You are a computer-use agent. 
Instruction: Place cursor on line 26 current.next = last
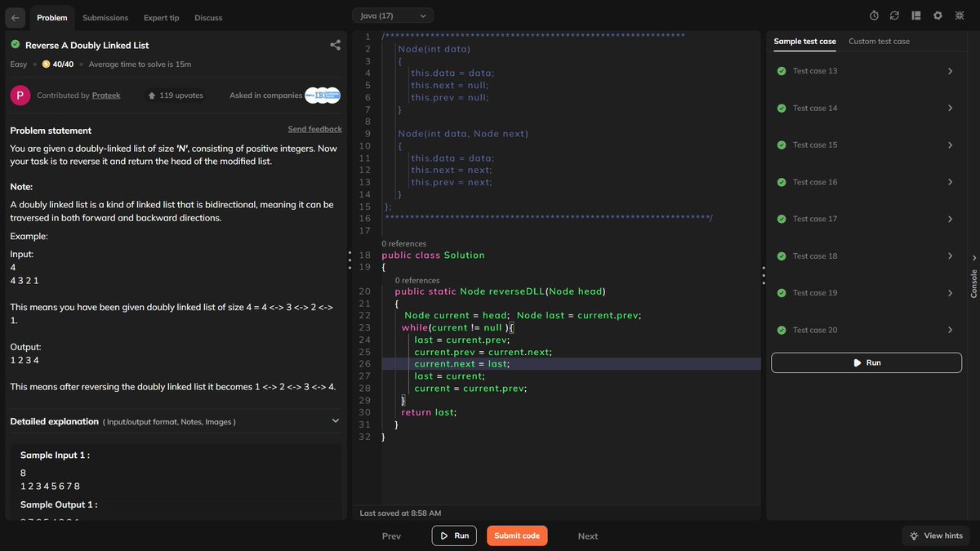(x=461, y=364)
